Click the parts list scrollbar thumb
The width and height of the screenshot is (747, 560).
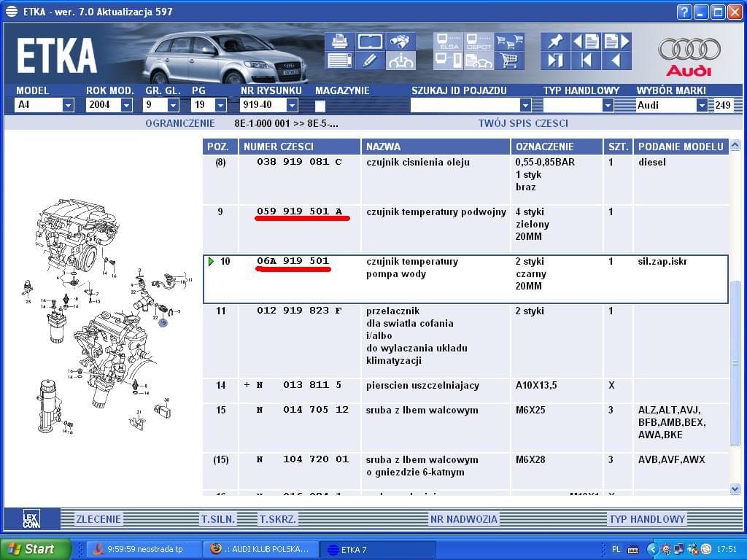pos(735,363)
